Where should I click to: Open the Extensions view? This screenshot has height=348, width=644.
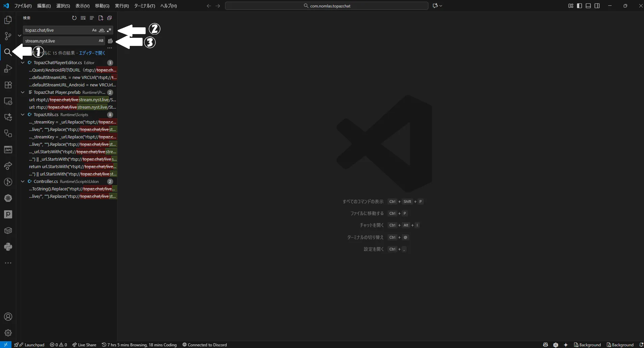click(x=8, y=85)
